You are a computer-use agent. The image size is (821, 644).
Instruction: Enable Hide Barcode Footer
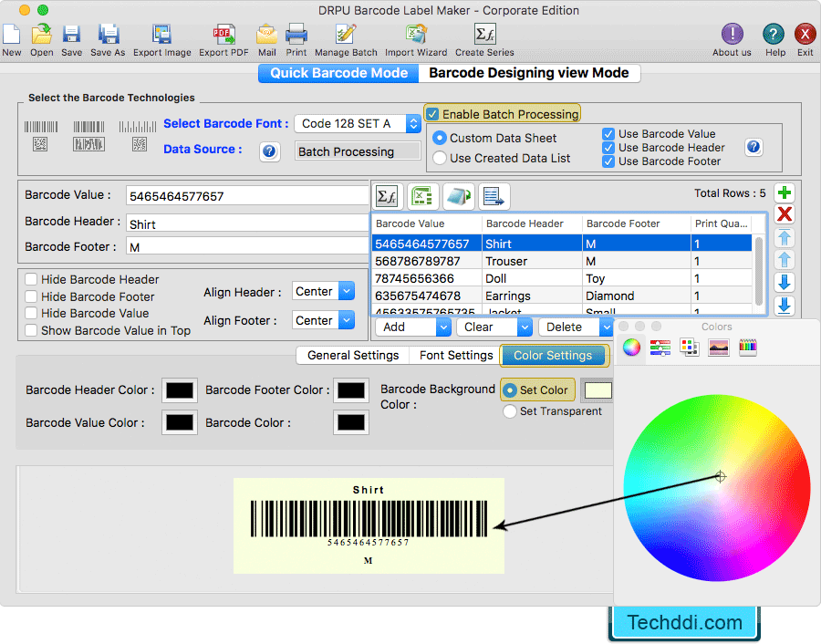coord(31,296)
